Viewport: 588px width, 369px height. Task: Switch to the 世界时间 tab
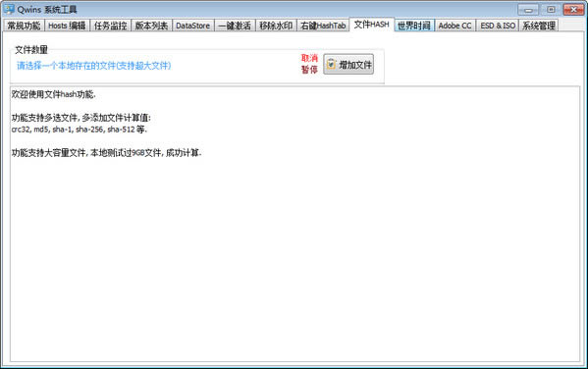tap(414, 26)
